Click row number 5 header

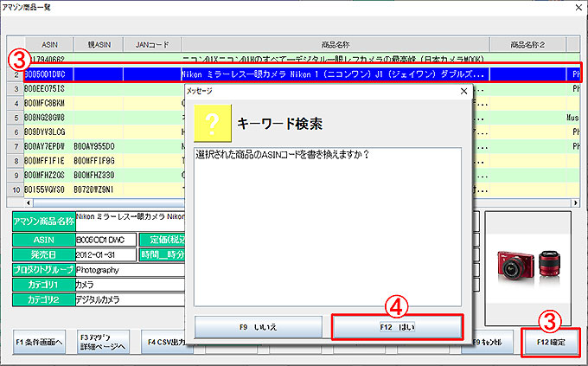point(16,118)
